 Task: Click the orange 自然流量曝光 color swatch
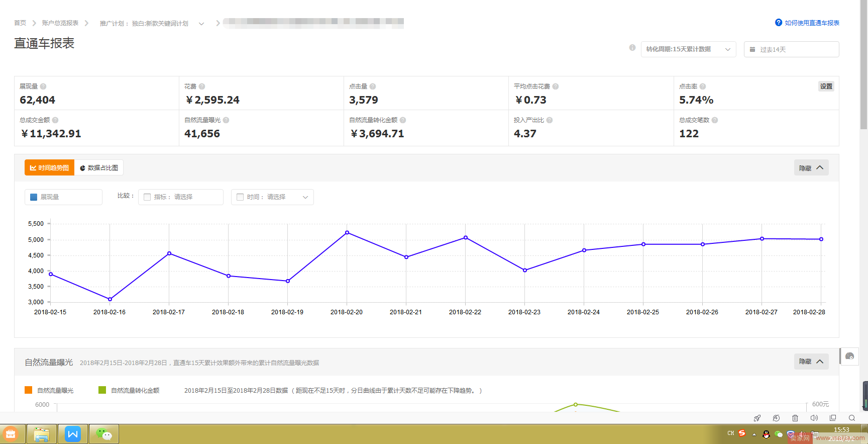point(28,390)
